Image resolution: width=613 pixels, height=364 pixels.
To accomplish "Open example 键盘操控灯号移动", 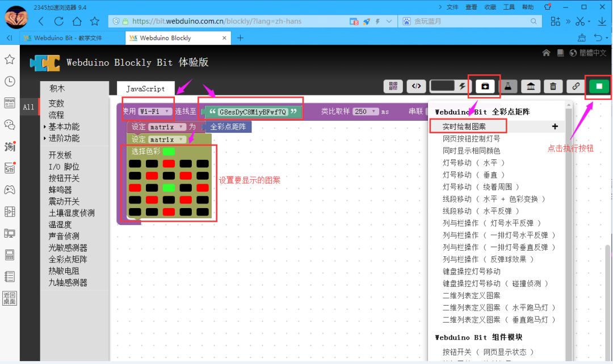I will 471,272.
